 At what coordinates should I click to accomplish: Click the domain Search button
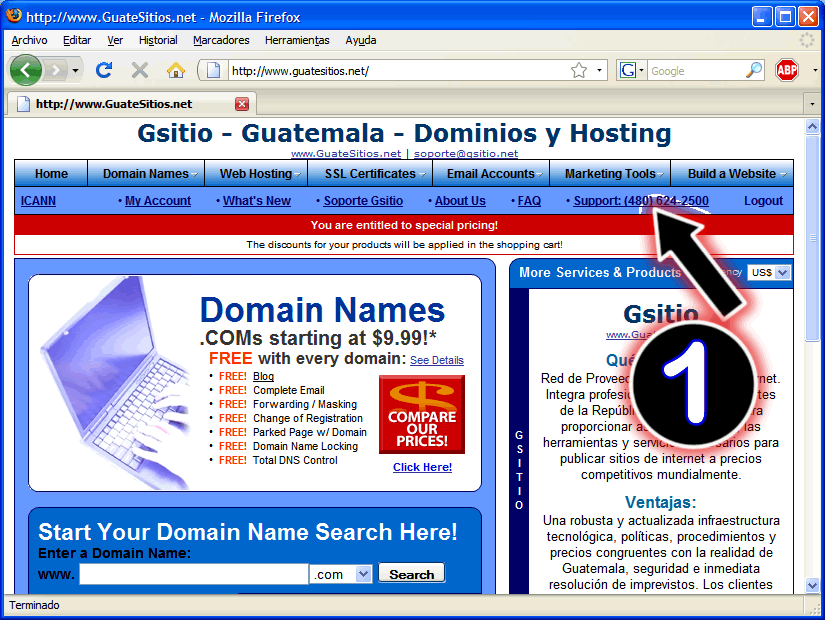click(x=411, y=574)
